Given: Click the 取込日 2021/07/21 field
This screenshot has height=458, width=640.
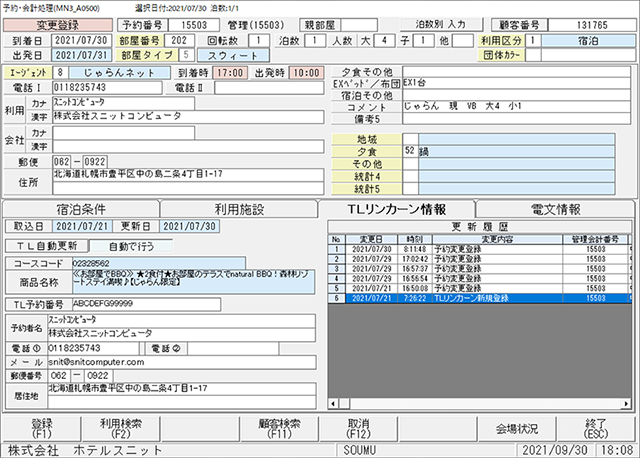Looking at the screenshot, I should coord(82,226).
